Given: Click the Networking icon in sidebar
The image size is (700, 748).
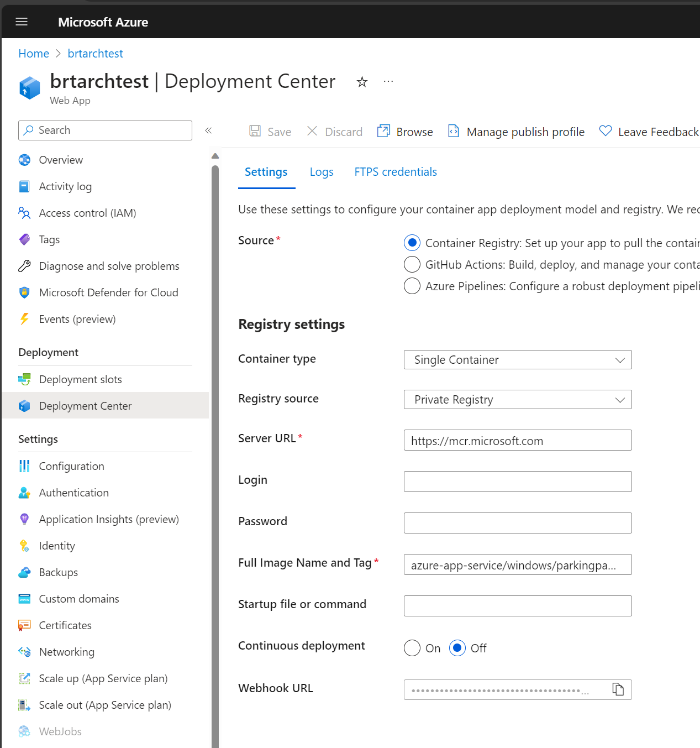Looking at the screenshot, I should pyautogui.click(x=24, y=652).
